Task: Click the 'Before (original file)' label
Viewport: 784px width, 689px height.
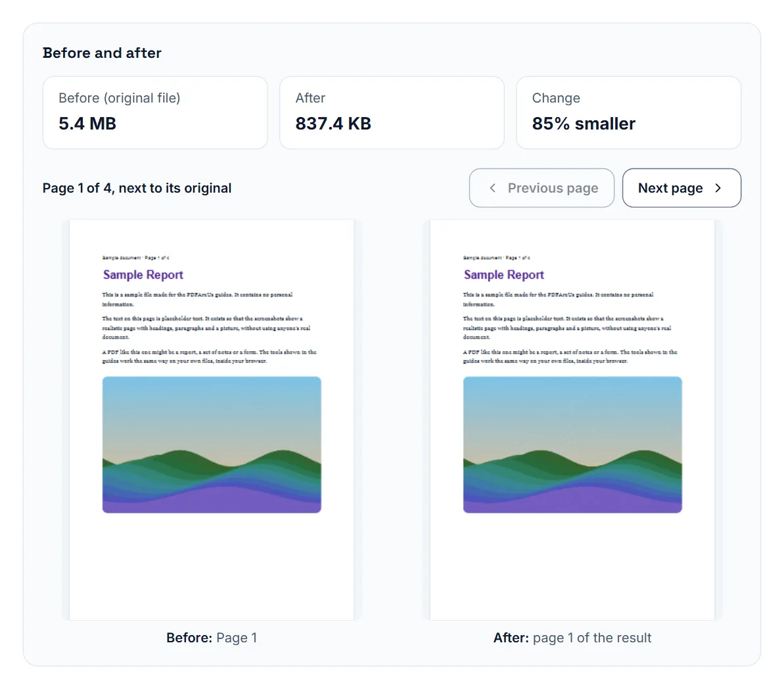Action: click(120, 98)
